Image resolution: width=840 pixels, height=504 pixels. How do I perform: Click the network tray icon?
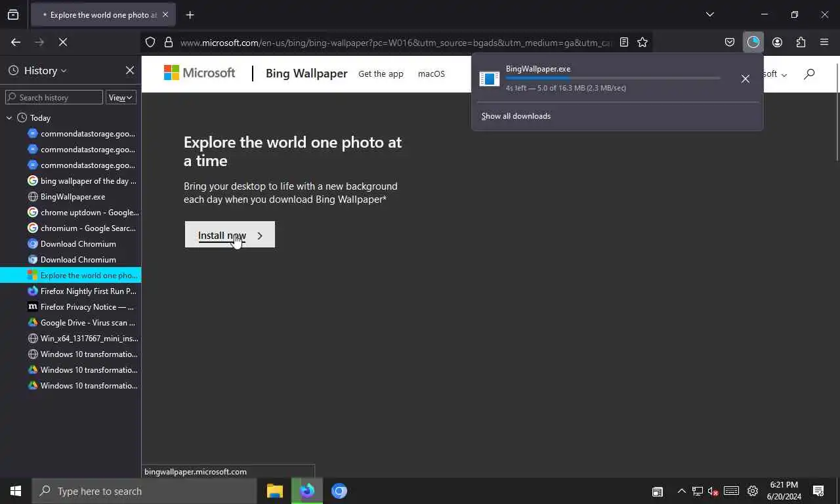point(697,491)
